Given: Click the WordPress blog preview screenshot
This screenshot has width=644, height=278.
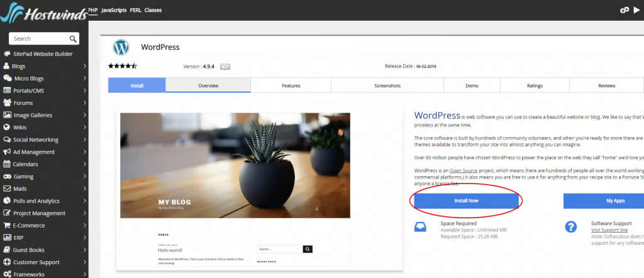Looking at the screenshot, I should [x=235, y=189].
